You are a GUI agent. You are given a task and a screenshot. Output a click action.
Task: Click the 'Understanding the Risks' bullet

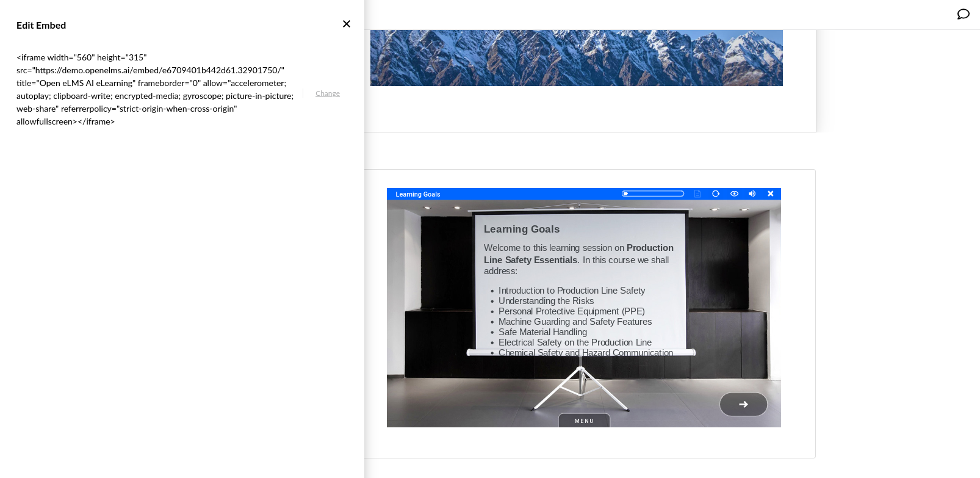(546, 301)
